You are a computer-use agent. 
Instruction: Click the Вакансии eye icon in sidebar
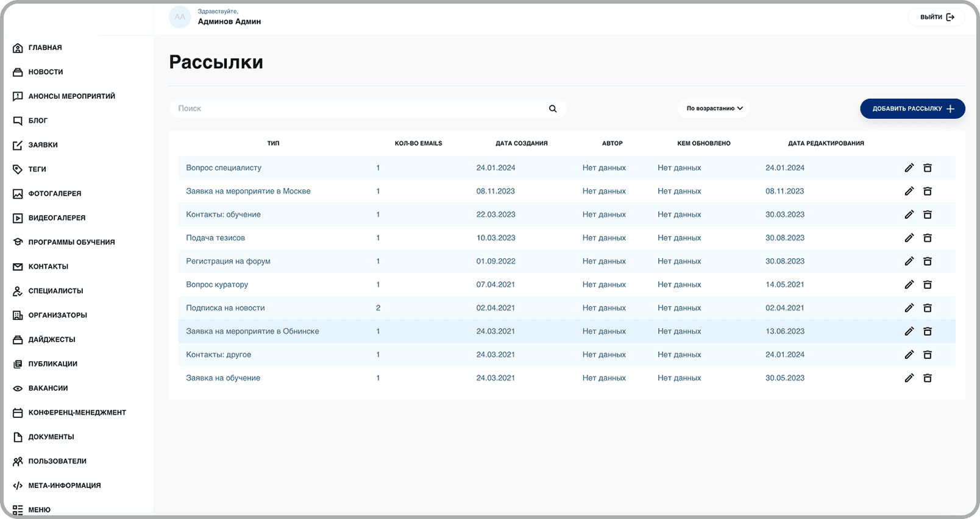coord(18,388)
